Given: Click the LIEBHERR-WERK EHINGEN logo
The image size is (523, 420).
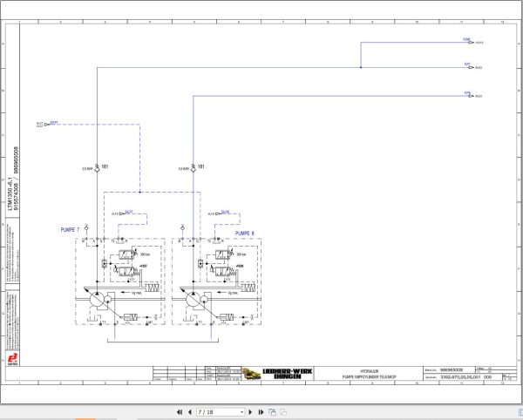Looking at the screenshot, I should 288,374.
